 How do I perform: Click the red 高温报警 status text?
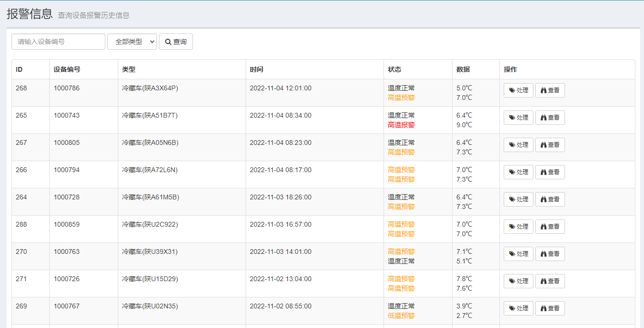click(x=401, y=125)
